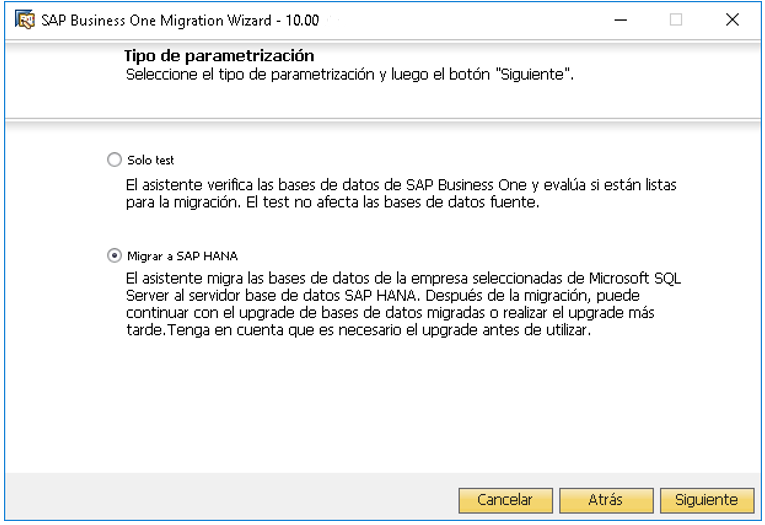Click the "Solo test" option label

pos(150,160)
